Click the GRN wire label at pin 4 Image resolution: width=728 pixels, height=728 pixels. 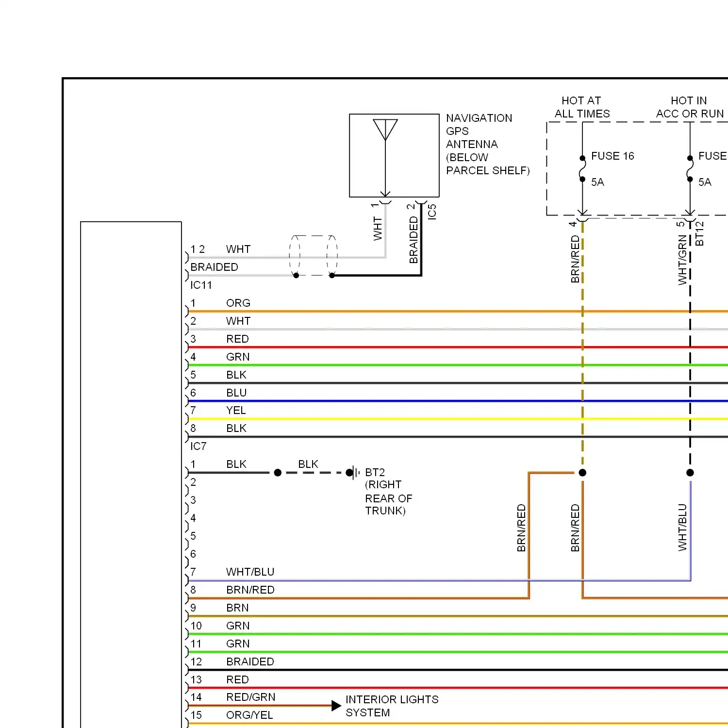pos(238,357)
